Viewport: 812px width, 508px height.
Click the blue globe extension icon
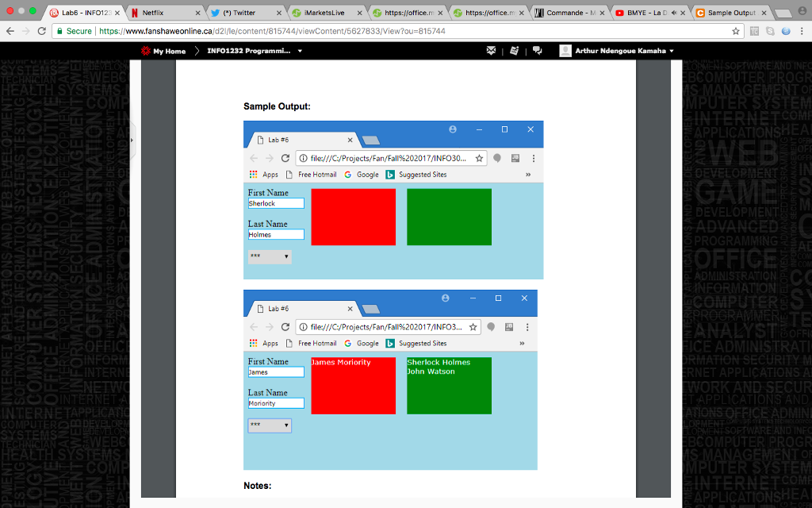(786, 31)
